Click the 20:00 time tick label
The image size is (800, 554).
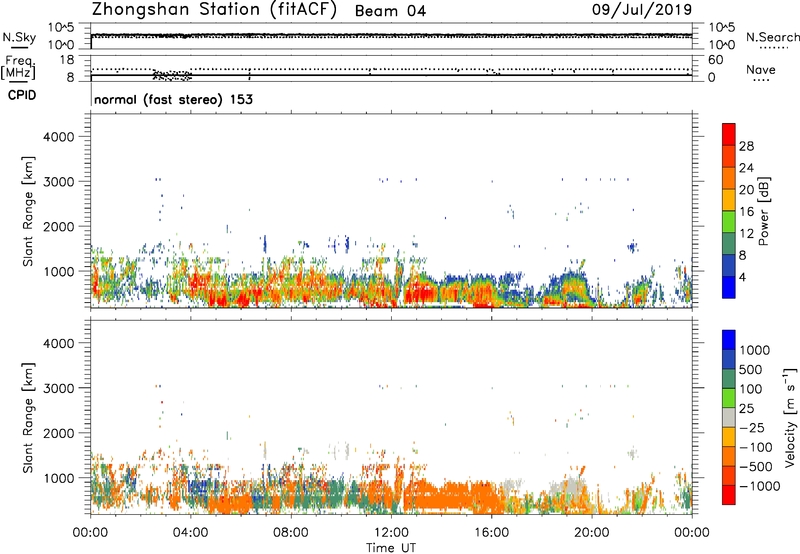pyautogui.click(x=592, y=533)
